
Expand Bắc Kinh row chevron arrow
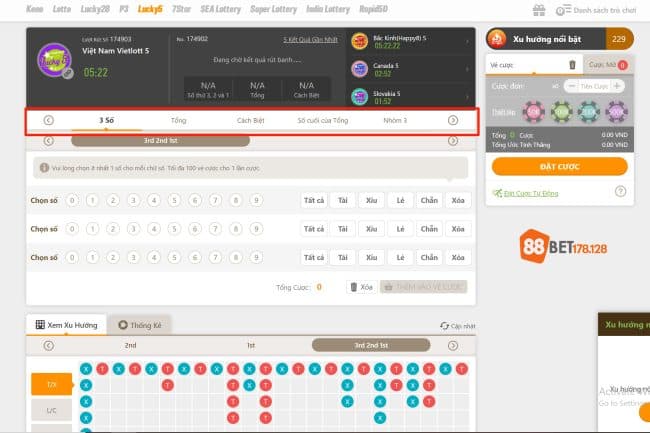click(x=467, y=41)
